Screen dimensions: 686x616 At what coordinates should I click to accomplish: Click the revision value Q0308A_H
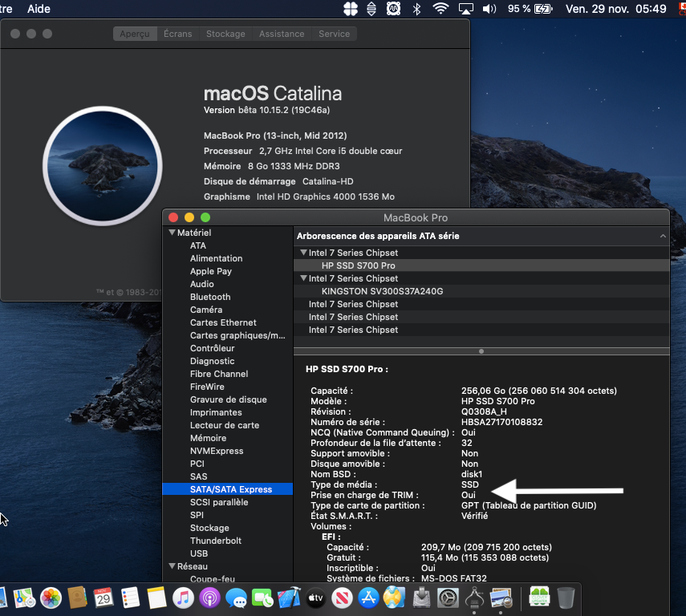click(484, 411)
